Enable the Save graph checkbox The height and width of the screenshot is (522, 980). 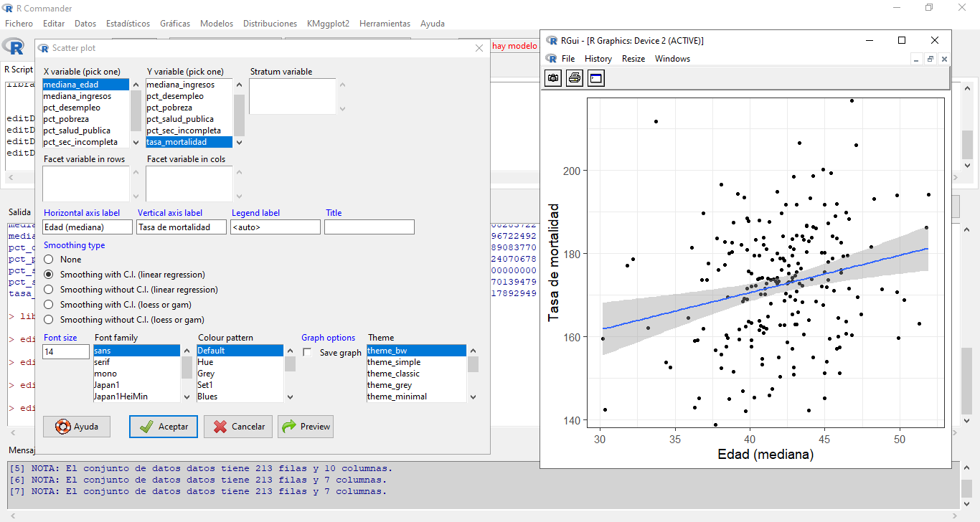pos(307,353)
